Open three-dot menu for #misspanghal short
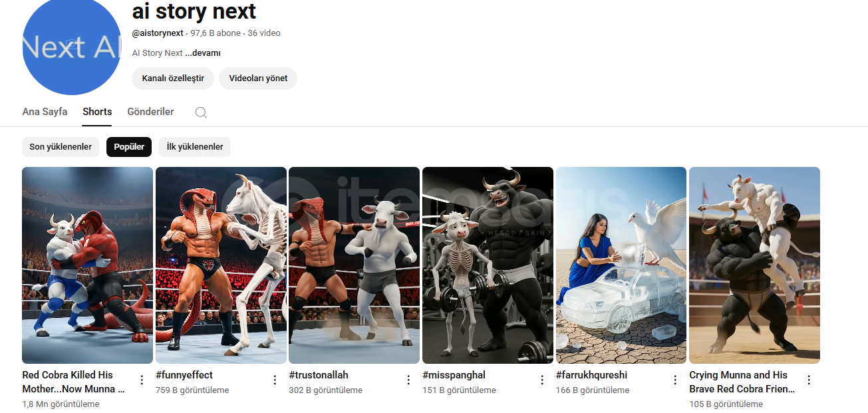The width and height of the screenshot is (868, 413). pos(542,380)
